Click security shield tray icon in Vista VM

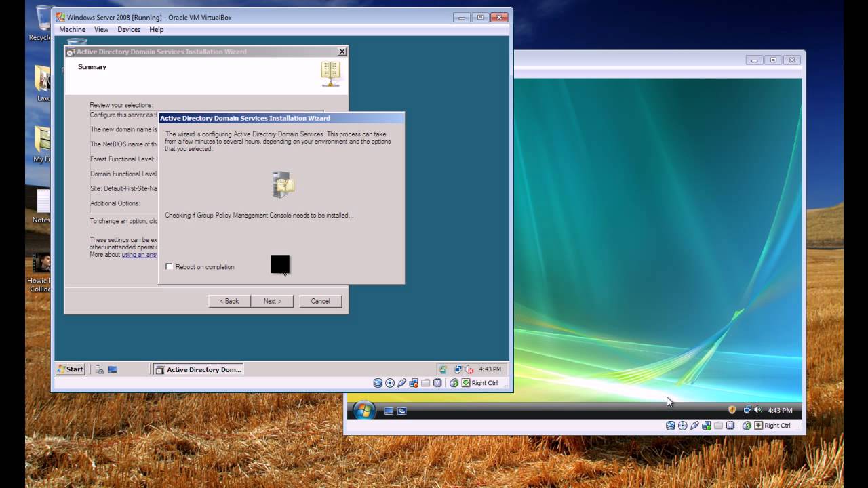pos(732,410)
